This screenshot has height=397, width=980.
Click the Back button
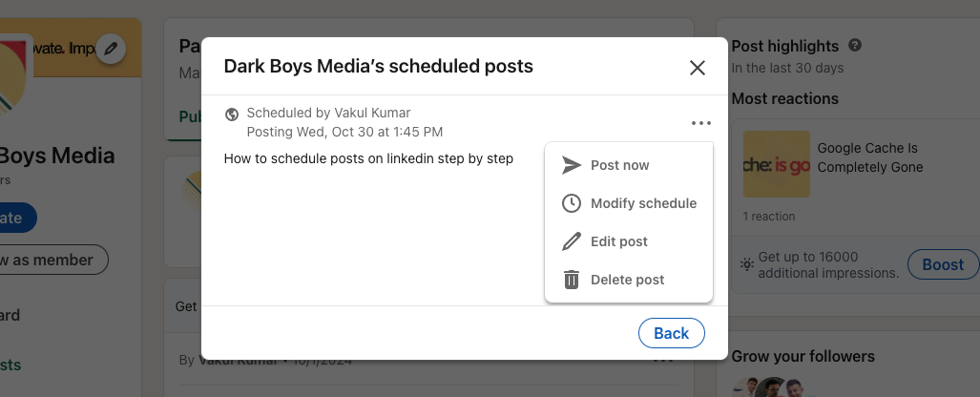coord(671,333)
